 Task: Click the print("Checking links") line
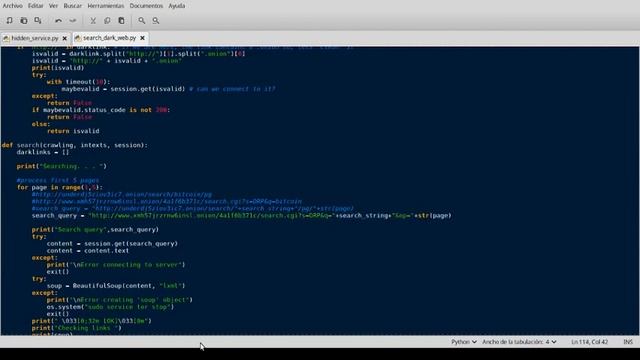[77, 328]
